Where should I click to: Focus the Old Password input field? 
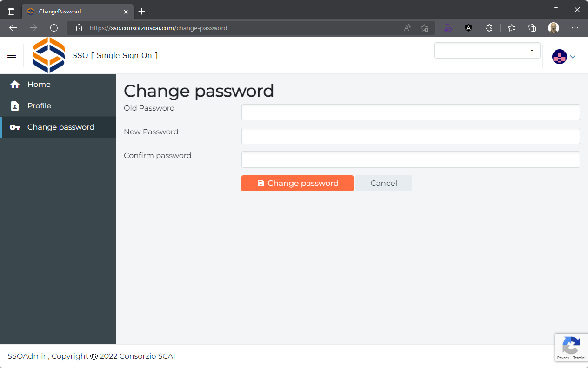point(410,112)
